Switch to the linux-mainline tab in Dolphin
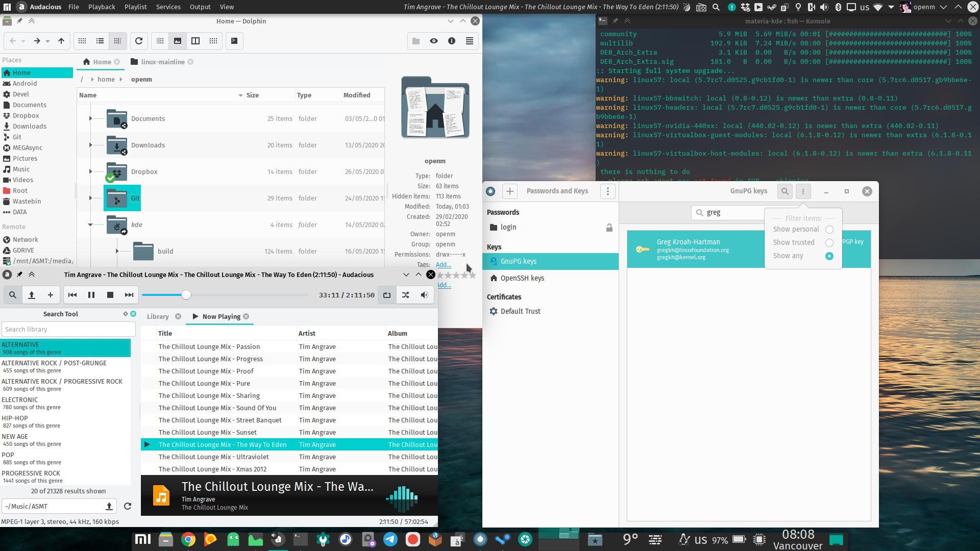The image size is (980, 551). [x=162, y=62]
